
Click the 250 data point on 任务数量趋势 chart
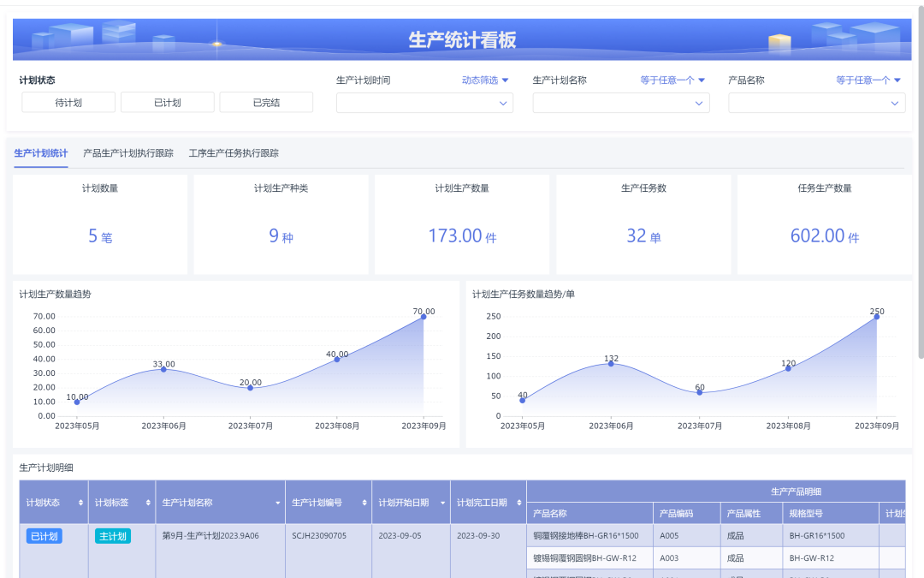coord(876,316)
